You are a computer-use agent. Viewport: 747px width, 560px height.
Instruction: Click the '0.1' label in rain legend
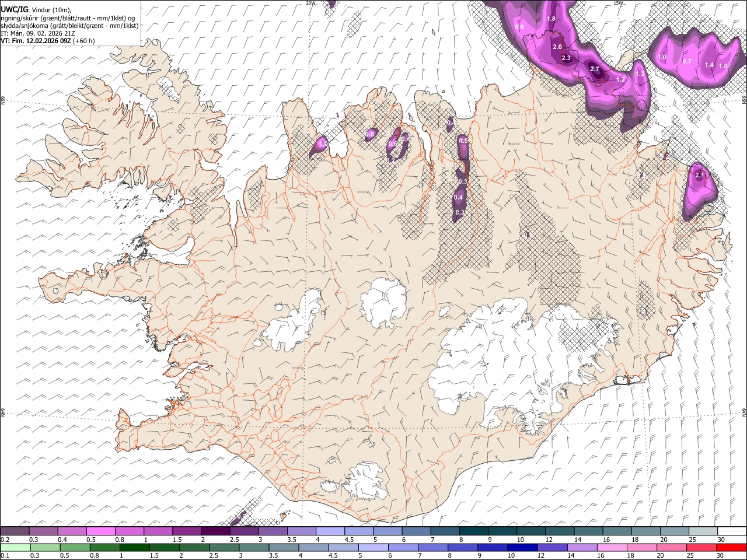[5, 555]
